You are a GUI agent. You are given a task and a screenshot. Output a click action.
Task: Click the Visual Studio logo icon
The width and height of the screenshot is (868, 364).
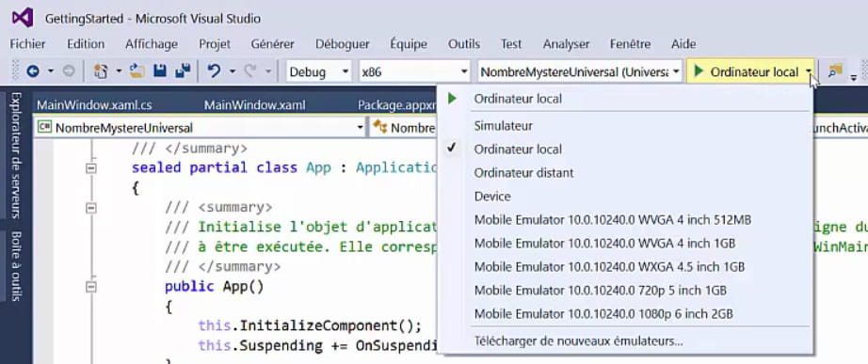(x=23, y=18)
